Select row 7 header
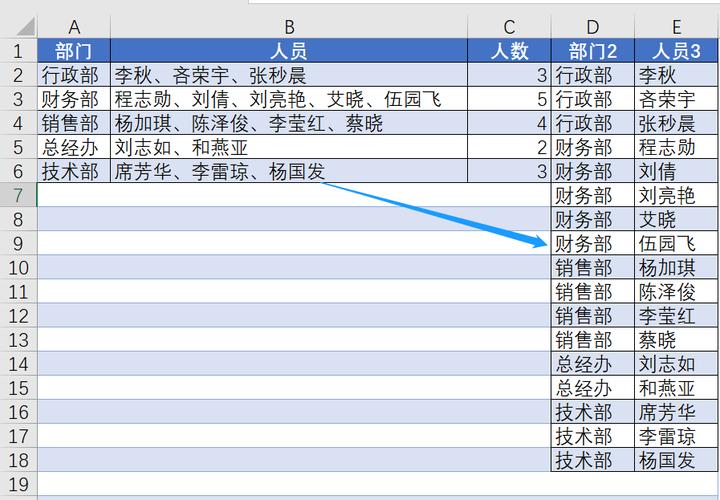720x500 pixels. click(18, 195)
